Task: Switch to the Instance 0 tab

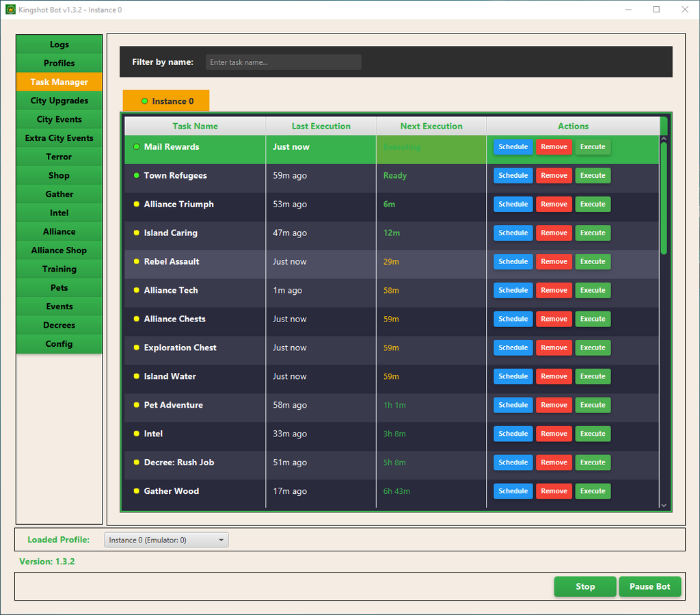Action: click(166, 101)
